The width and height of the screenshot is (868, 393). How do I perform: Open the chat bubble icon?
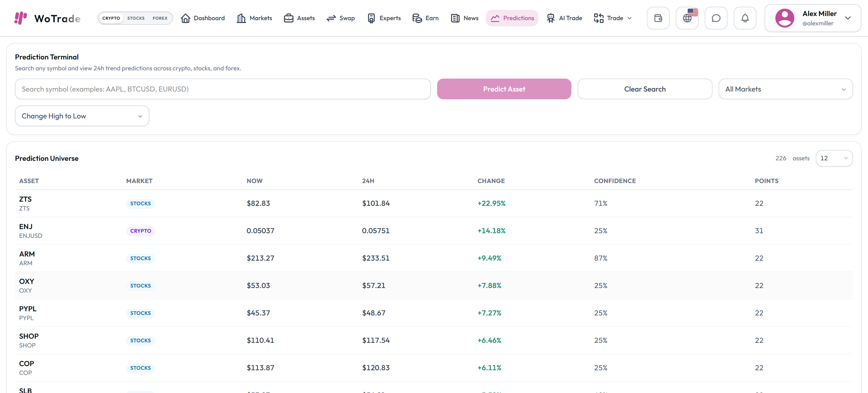pos(716,18)
